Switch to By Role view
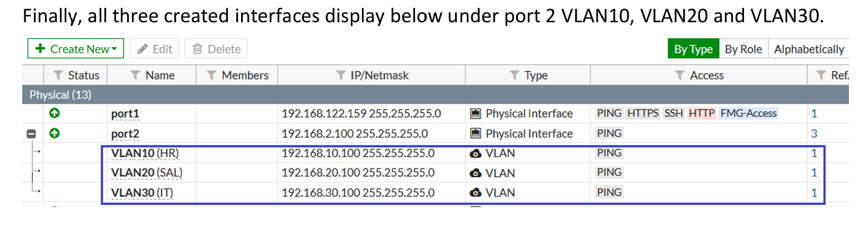The width and height of the screenshot is (868, 242). 743,49
